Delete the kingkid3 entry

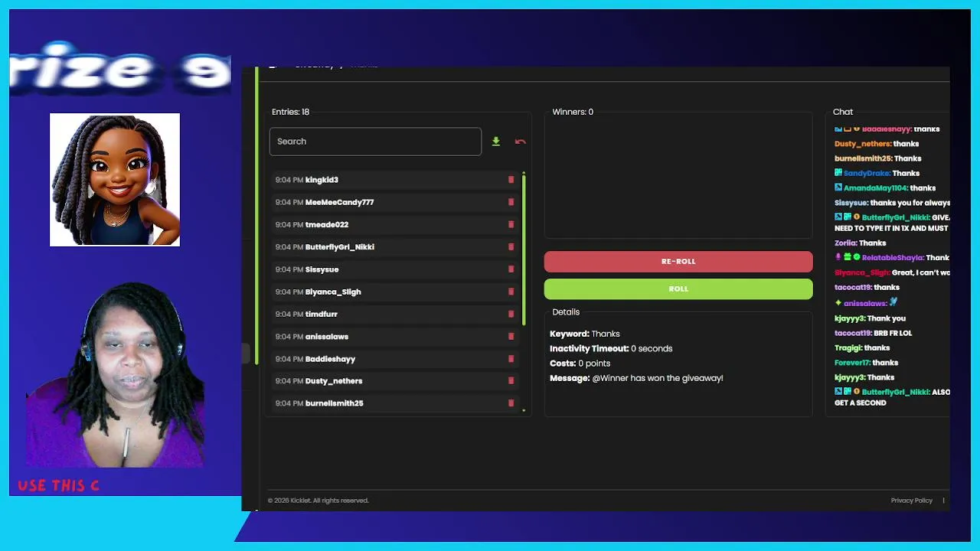(x=511, y=180)
